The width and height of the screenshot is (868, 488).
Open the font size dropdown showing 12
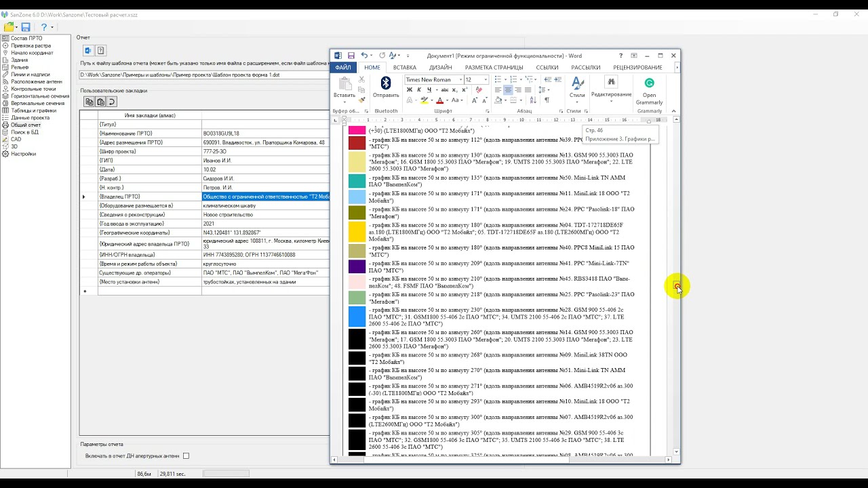click(x=486, y=79)
